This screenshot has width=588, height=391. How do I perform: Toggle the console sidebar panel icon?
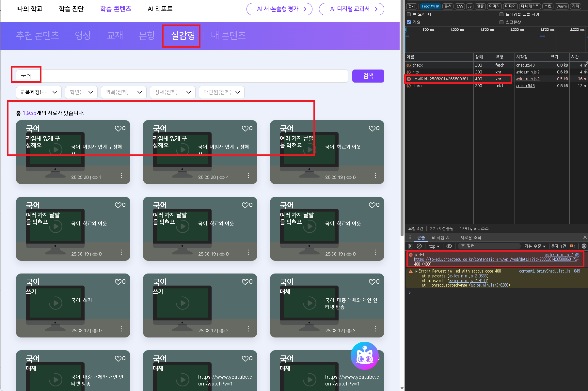coord(410,246)
